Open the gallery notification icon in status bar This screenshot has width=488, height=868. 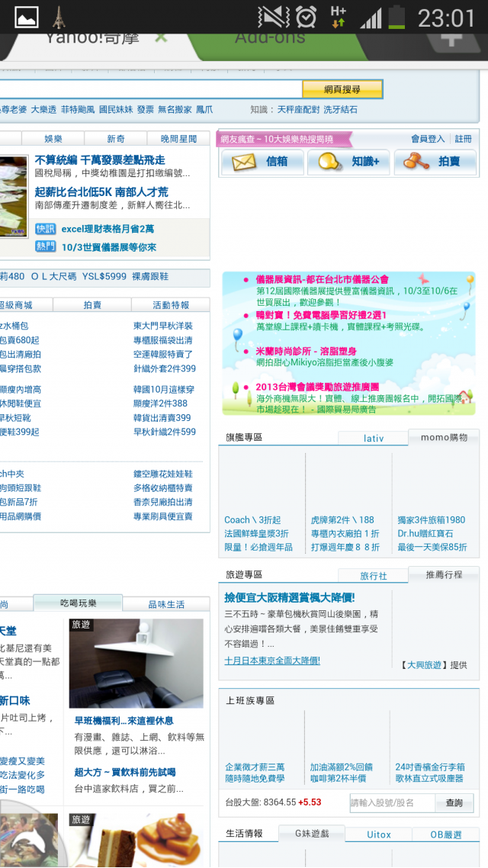tap(27, 17)
